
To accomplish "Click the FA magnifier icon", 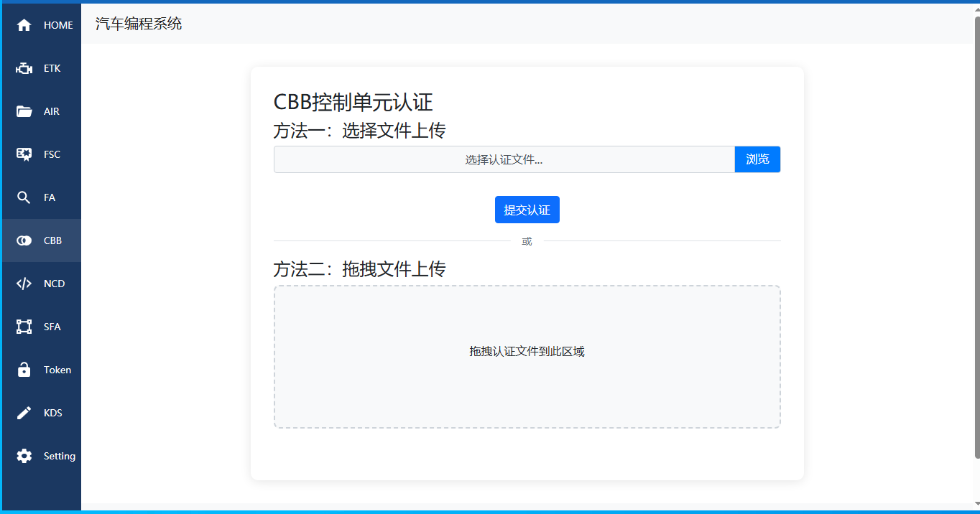I will pos(24,197).
